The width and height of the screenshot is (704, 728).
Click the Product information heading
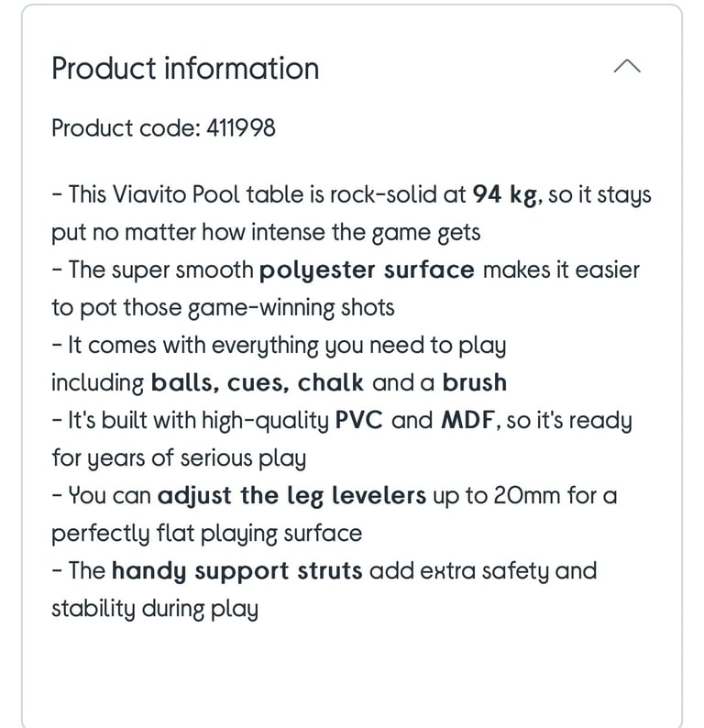185,69
